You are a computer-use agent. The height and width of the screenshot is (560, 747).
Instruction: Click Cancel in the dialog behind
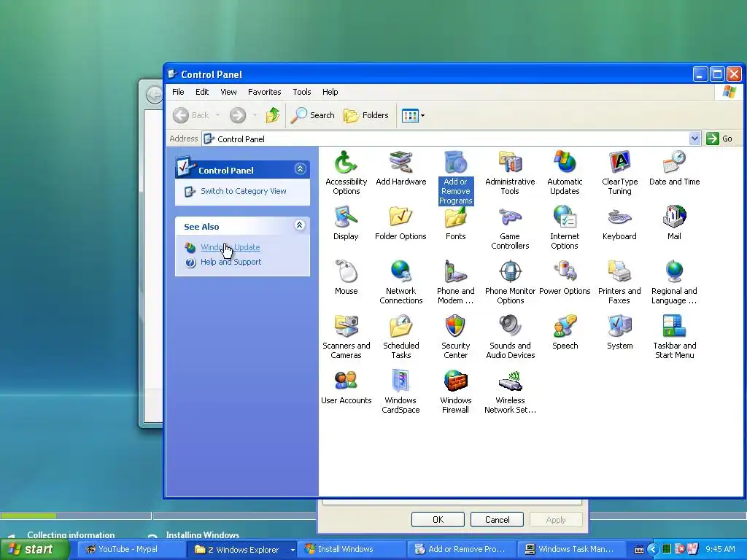point(497,519)
